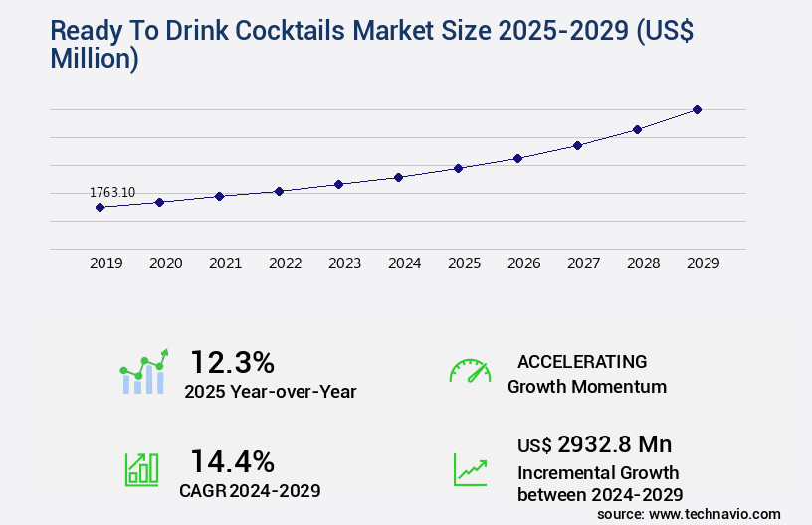
Task: Open the www.technavio.com source link
Action: pyautogui.click(x=713, y=513)
